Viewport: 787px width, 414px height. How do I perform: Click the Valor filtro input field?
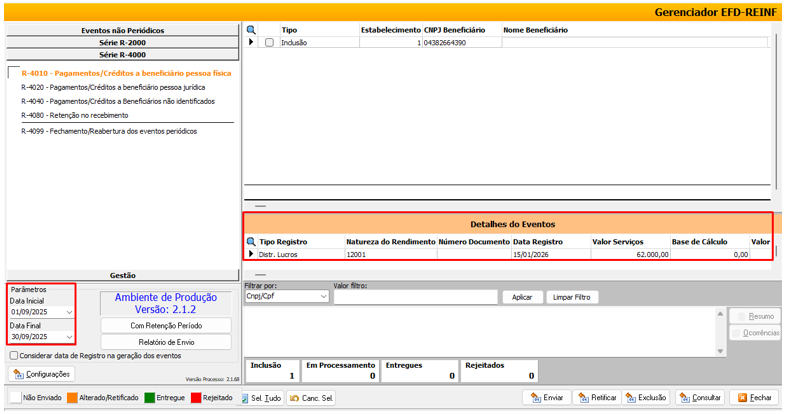[x=415, y=297]
